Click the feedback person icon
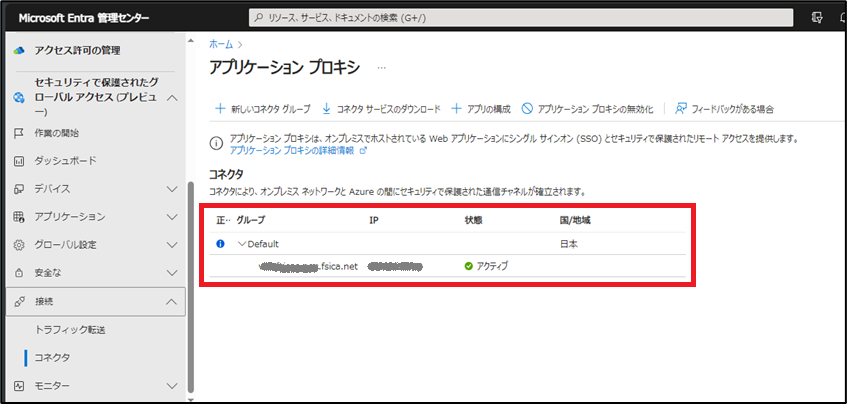This screenshot has width=847, height=404. coord(681,109)
